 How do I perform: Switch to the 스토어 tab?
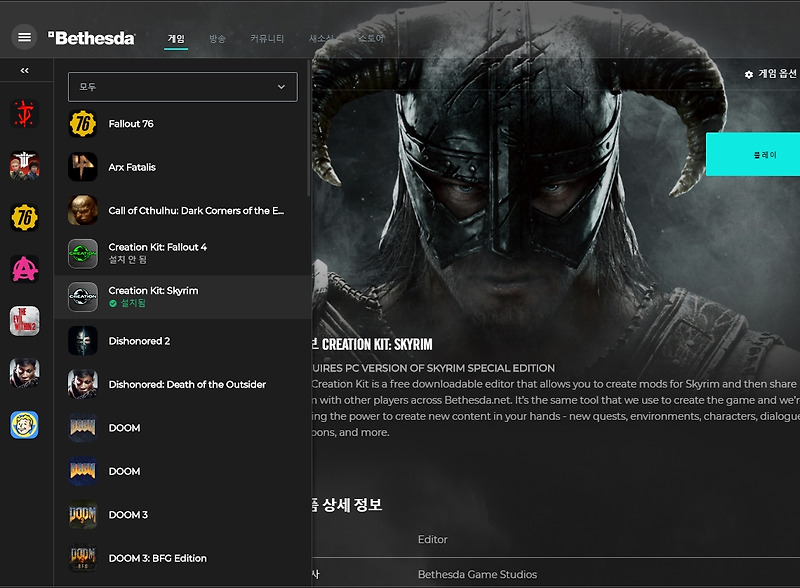pyautogui.click(x=371, y=39)
